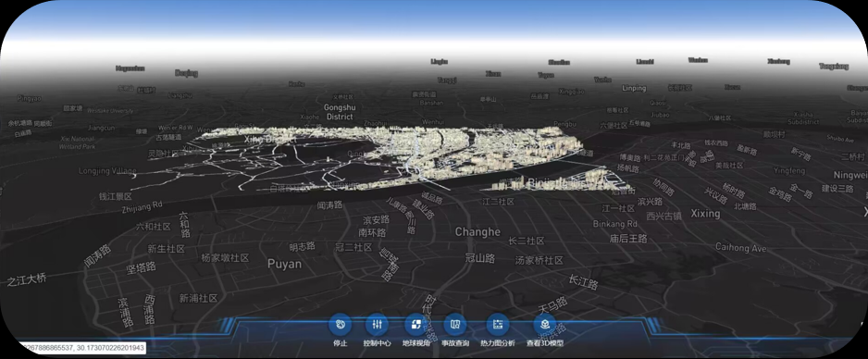Click the Zhijiang Rd road label
Viewport: 868px width, 359px height.
(x=142, y=206)
